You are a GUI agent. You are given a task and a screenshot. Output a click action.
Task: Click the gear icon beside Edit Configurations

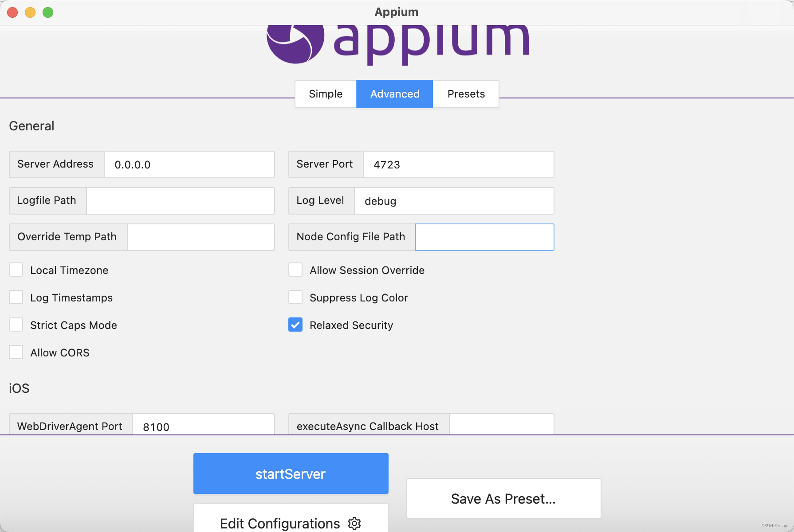pyautogui.click(x=354, y=524)
